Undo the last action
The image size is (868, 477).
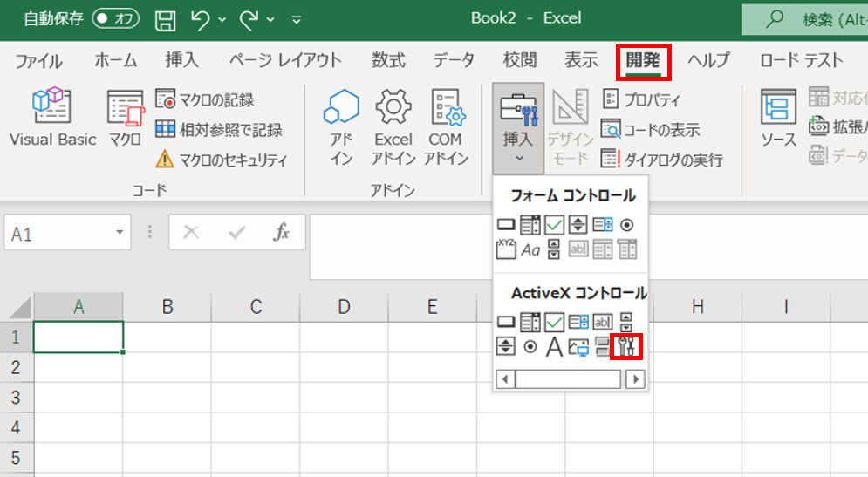click(x=200, y=20)
